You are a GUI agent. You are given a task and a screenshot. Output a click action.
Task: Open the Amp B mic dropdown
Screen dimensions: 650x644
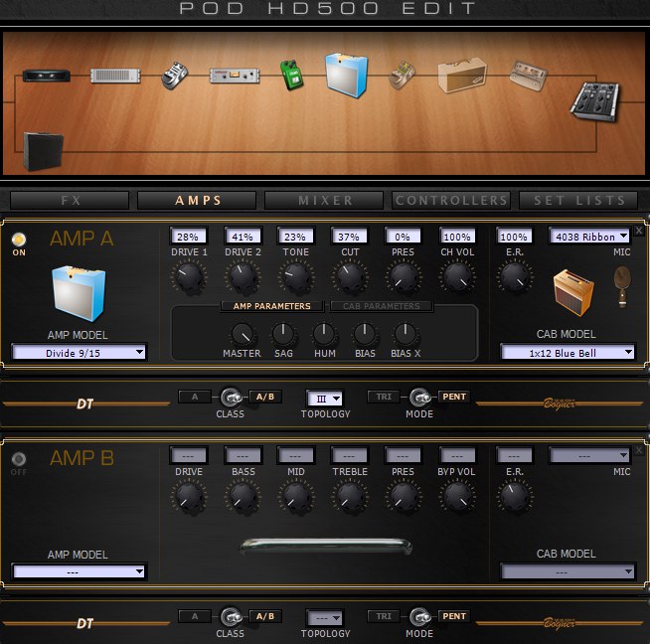(x=589, y=455)
